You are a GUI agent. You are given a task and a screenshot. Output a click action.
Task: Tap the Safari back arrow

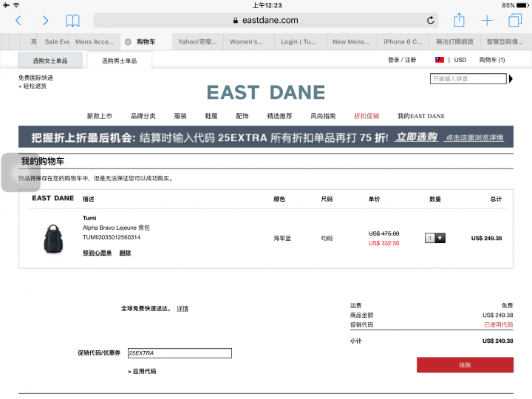pos(18,21)
